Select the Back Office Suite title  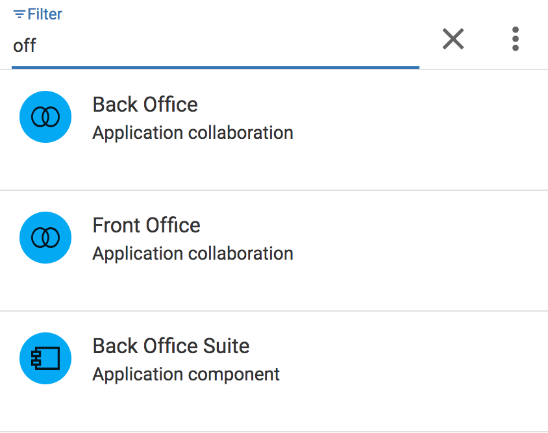[x=171, y=346]
